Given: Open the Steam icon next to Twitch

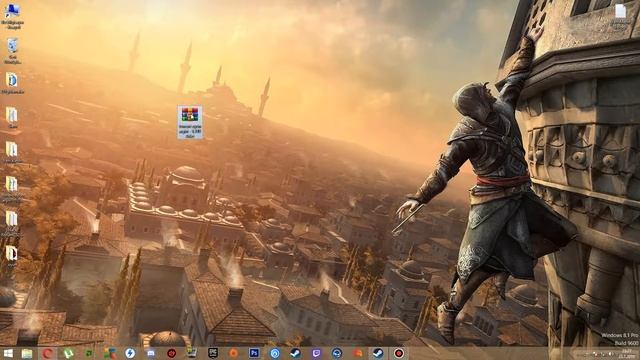Looking at the screenshot, I should point(296,353).
